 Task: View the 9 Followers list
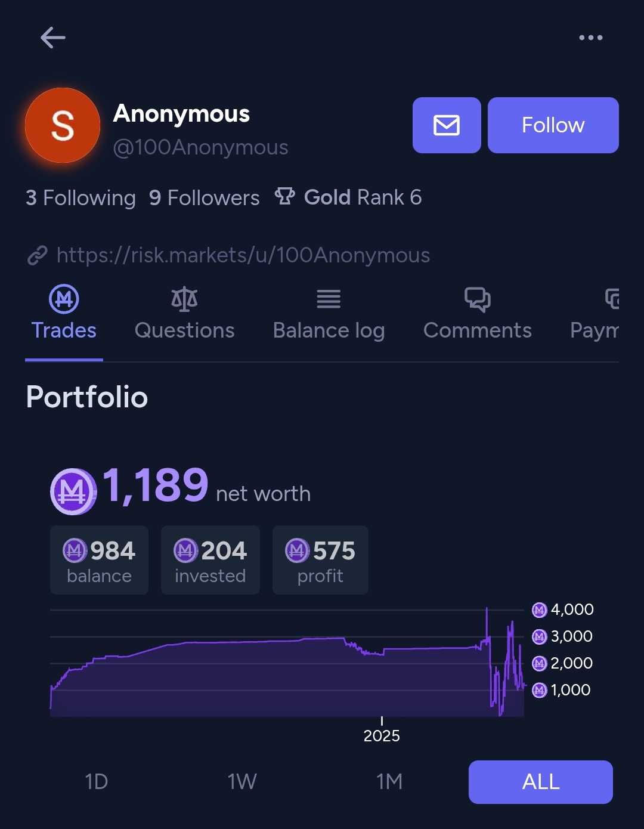pyautogui.click(x=204, y=197)
